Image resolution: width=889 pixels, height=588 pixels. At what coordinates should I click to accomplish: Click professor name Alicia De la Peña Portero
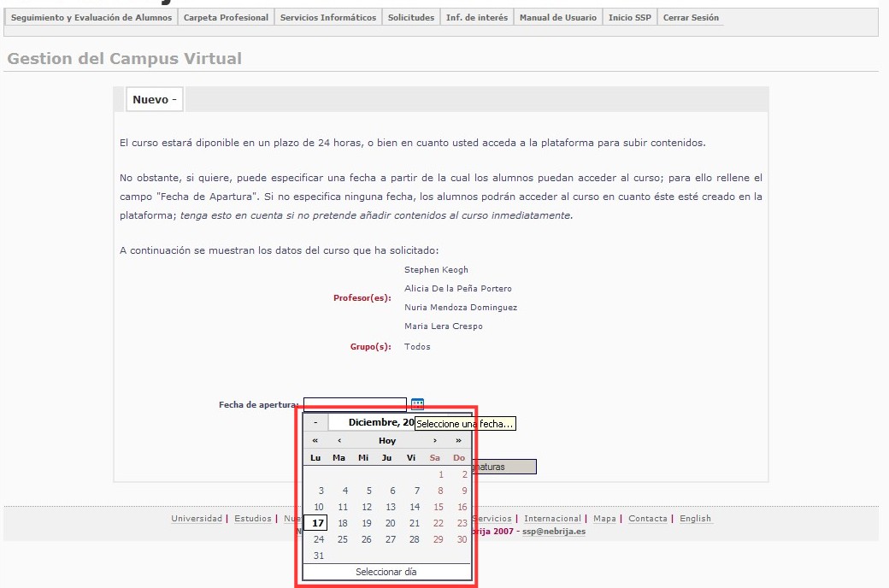(x=458, y=289)
